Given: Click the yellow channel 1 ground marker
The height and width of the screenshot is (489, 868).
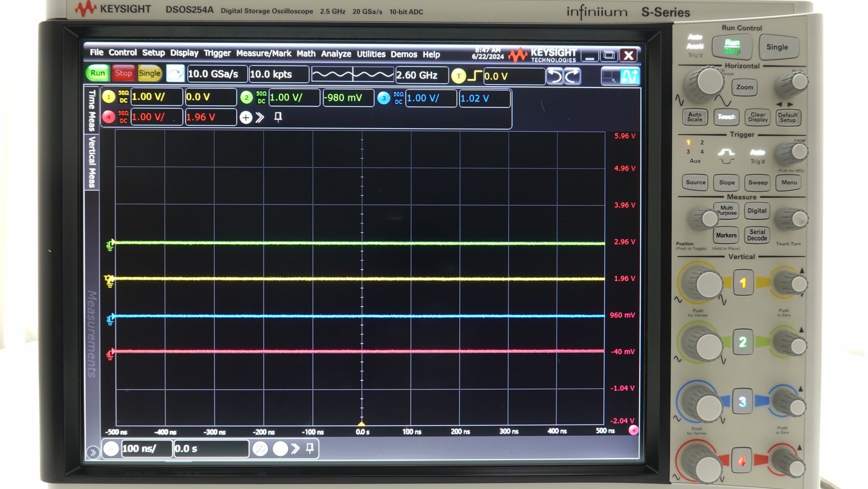Looking at the screenshot, I should (x=110, y=281).
